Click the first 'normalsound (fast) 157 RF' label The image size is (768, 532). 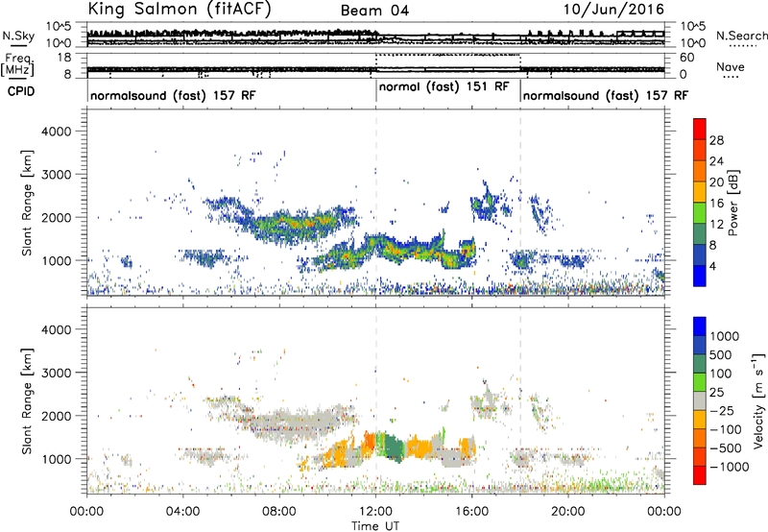pos(173,95)
